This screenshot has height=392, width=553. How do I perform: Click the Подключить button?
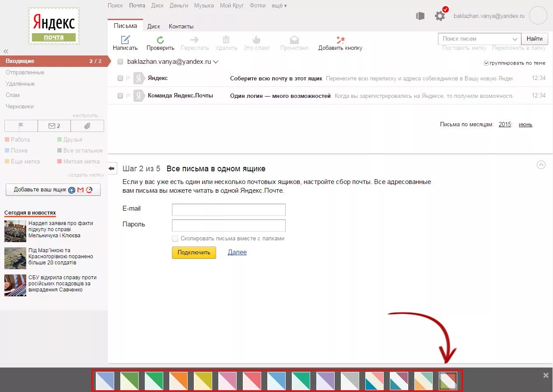[194, 253]
